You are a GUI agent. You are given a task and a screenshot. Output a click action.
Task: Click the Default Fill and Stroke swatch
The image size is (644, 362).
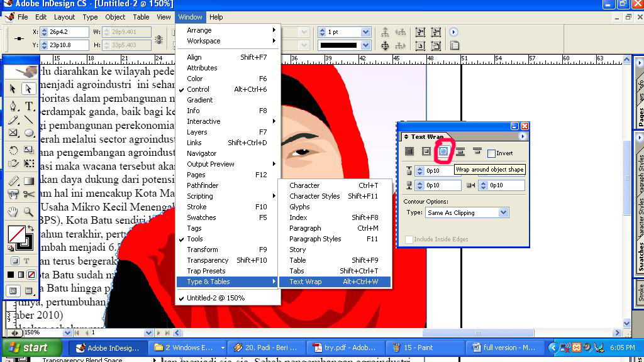click(9, 246)
